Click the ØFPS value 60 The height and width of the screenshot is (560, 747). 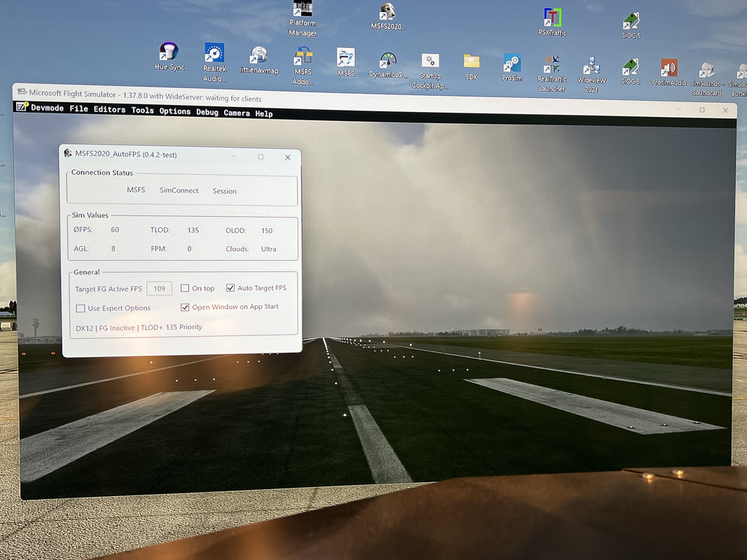coord(115,230)
